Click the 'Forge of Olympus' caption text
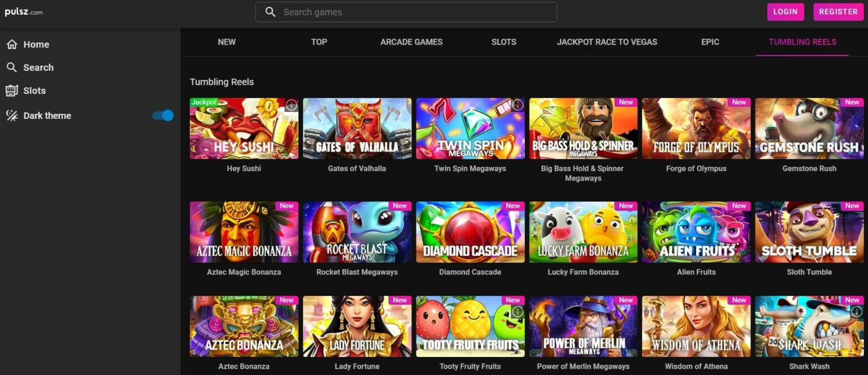Viewport: 868px width, 375px height. pyautogui.click(x=696, y=169)
